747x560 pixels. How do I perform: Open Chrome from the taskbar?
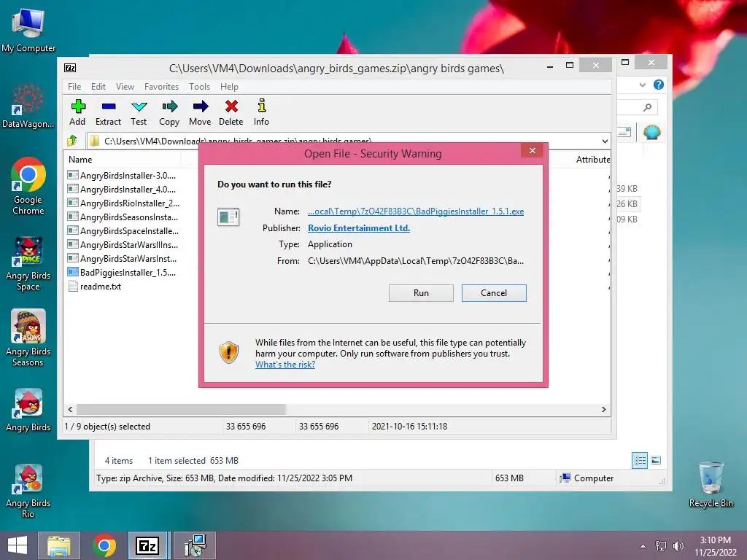click(104, 545)
